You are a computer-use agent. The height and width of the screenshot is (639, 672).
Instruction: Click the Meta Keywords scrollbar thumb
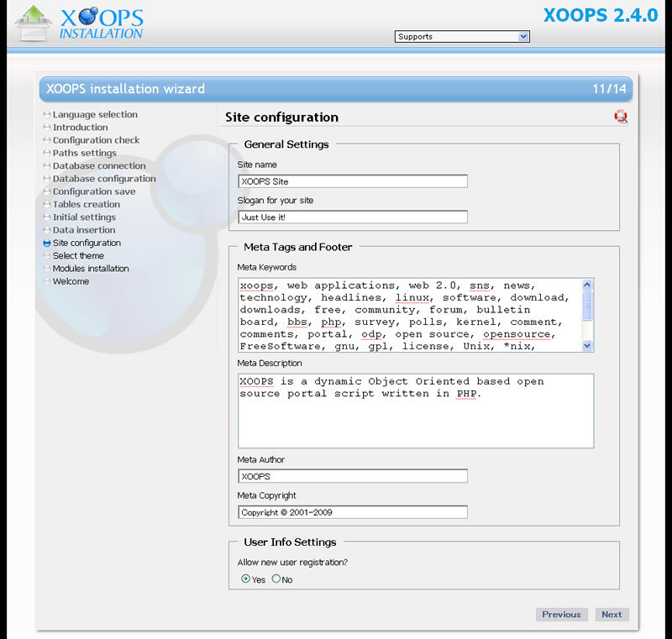[x=587, y=306]
